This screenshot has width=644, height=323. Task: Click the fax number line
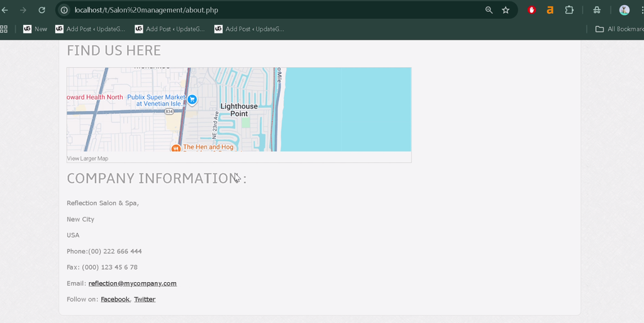(103, 267)
